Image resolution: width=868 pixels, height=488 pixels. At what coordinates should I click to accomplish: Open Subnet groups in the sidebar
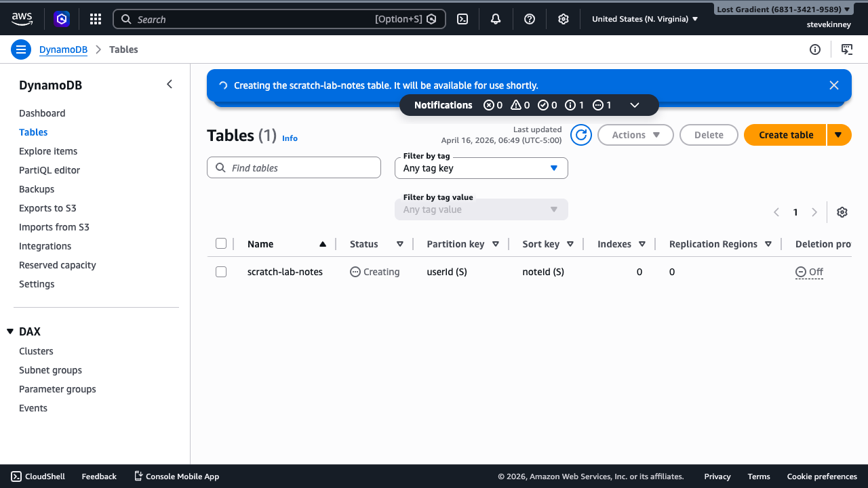(x=50, y=370)
